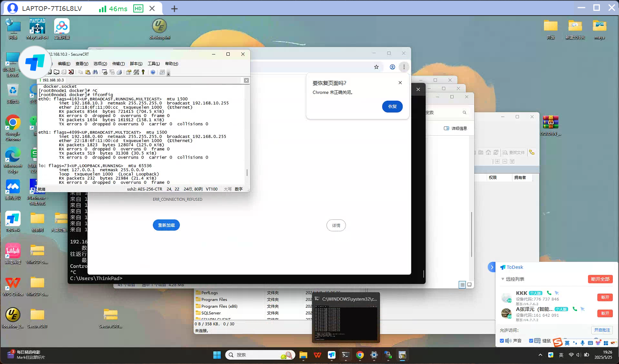
Task: Click SecureCRT connect-in-tab toolbar icon
Action: click(x=57, y=72)
